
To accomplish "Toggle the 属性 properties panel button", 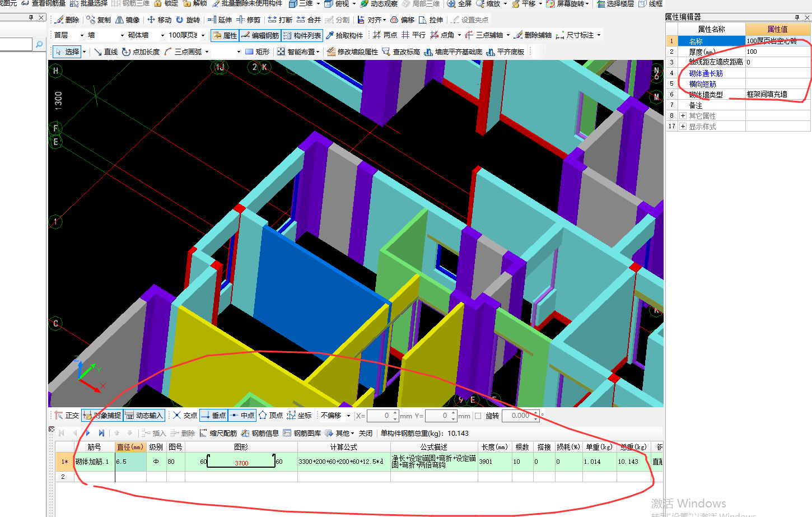I will [x=225, y=35].
